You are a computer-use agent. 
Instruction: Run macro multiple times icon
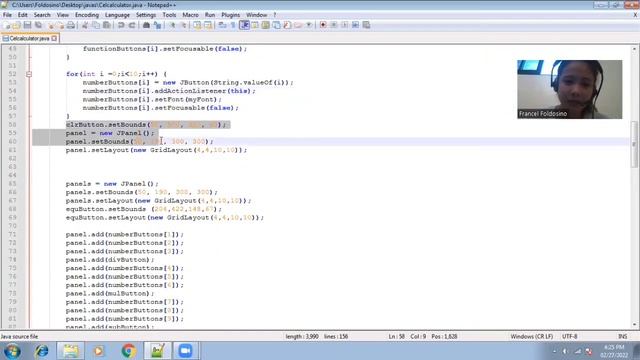pyautogui.click(x=356, y=25)
